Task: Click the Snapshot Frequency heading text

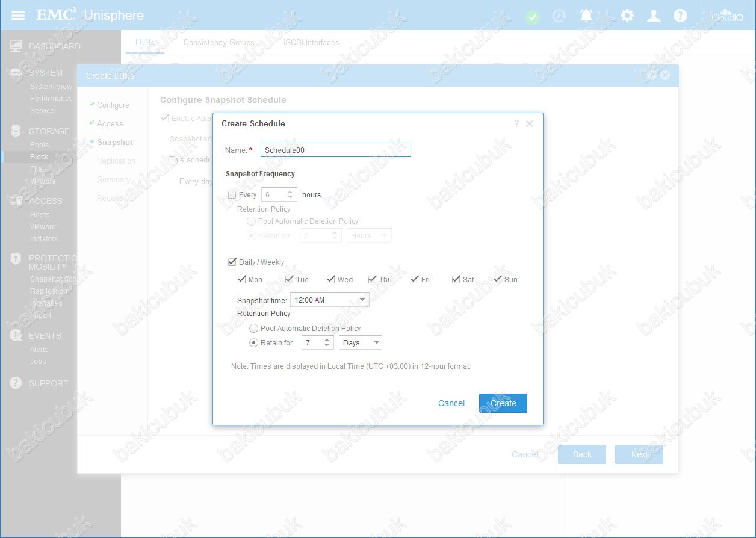Action: tap(260, 174)
